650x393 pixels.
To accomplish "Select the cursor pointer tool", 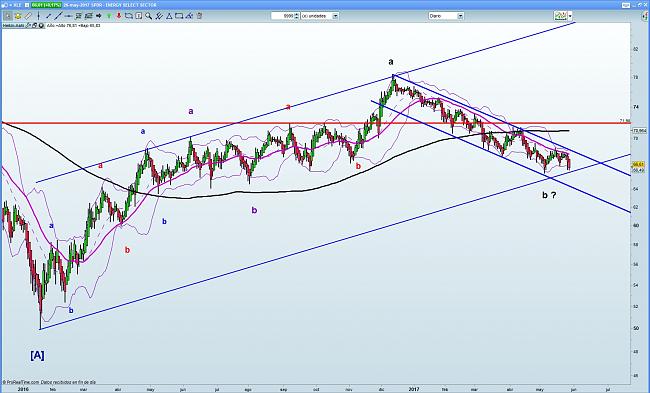I will 8,16.
